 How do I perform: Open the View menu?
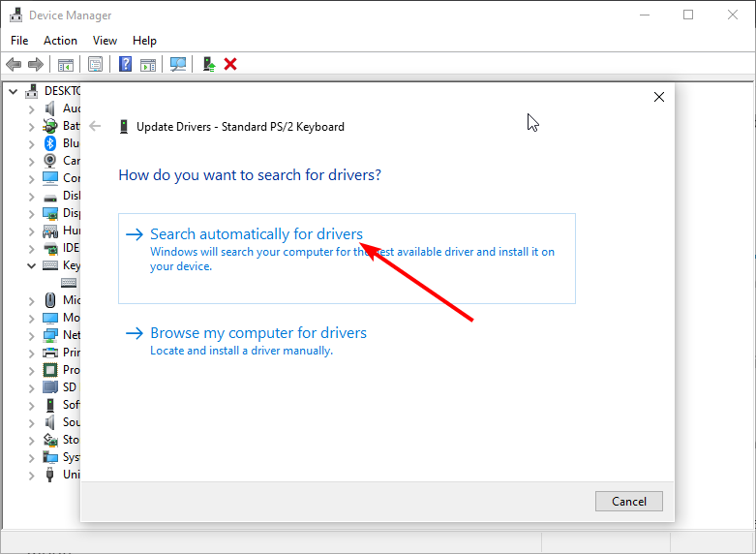point(105,41)
